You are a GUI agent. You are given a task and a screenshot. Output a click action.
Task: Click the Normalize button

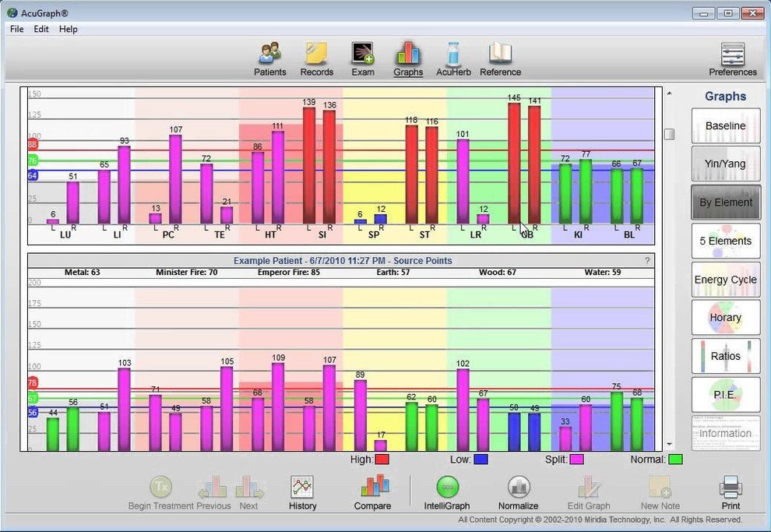coord(518,493)
